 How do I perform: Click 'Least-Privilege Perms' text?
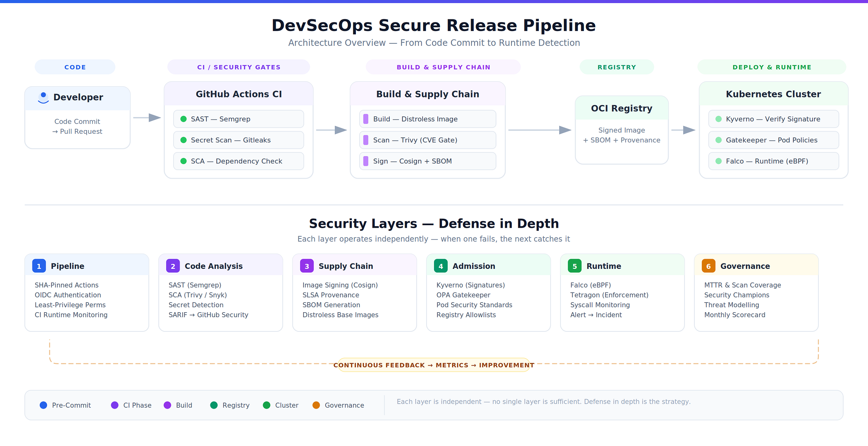[70, 305]
